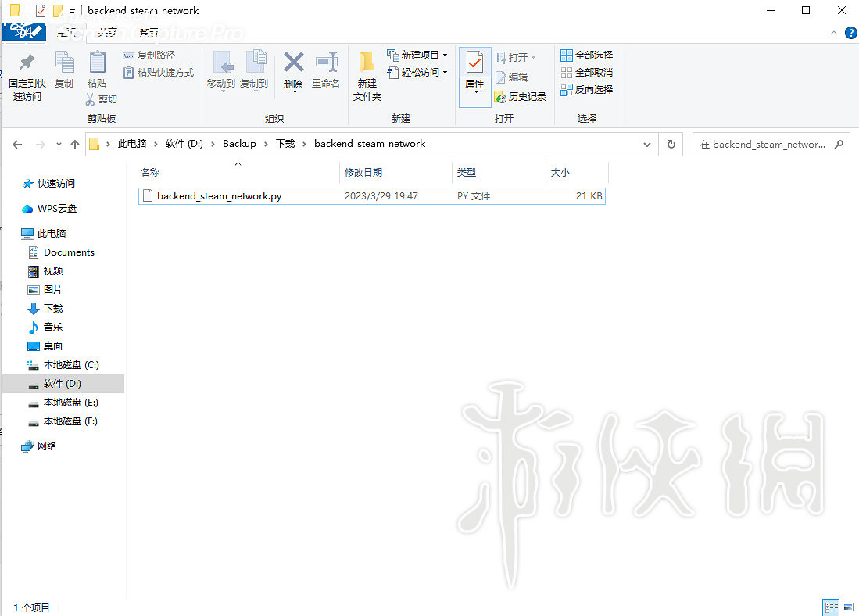Select all items (全部选择)
Viewport: 859px width, 616px height.
point(586,55)
